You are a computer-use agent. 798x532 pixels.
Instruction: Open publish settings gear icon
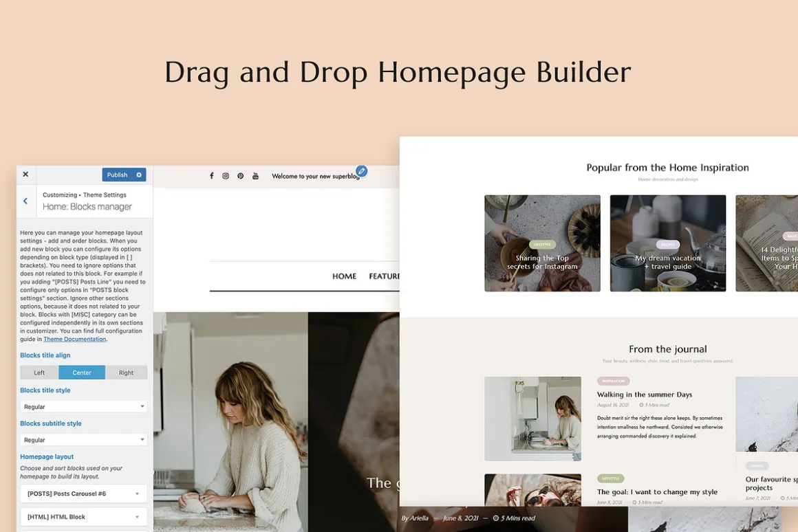(139, 175)
